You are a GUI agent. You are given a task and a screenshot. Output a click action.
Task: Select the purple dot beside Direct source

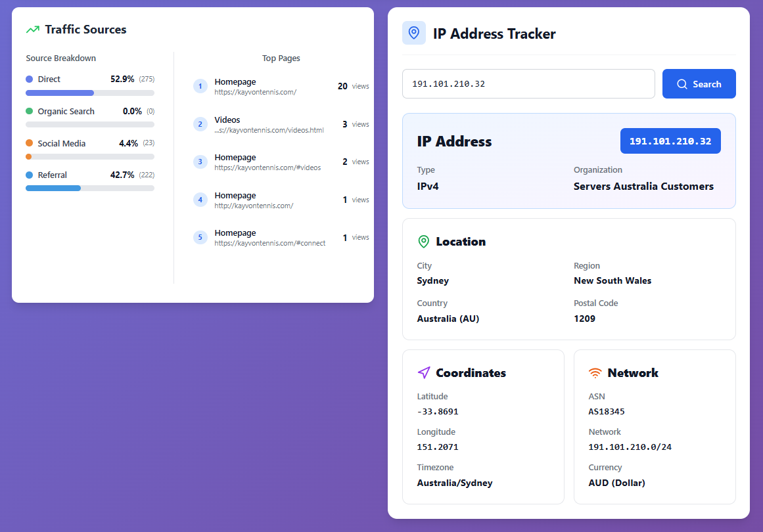coord(29,79)
